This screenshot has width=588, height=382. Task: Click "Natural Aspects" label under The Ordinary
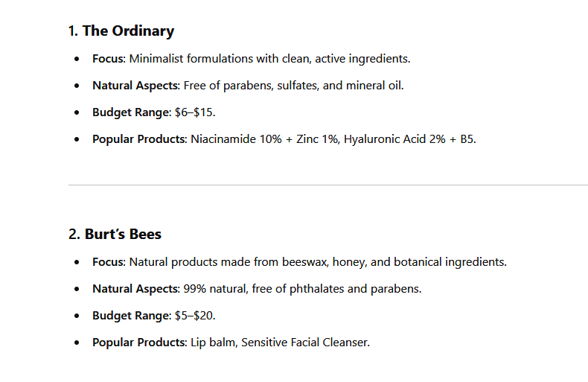(135, 86)
